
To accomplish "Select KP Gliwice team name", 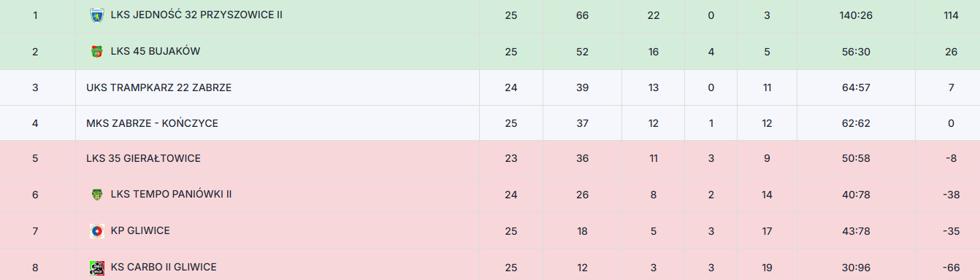I will tap(140, 231).
